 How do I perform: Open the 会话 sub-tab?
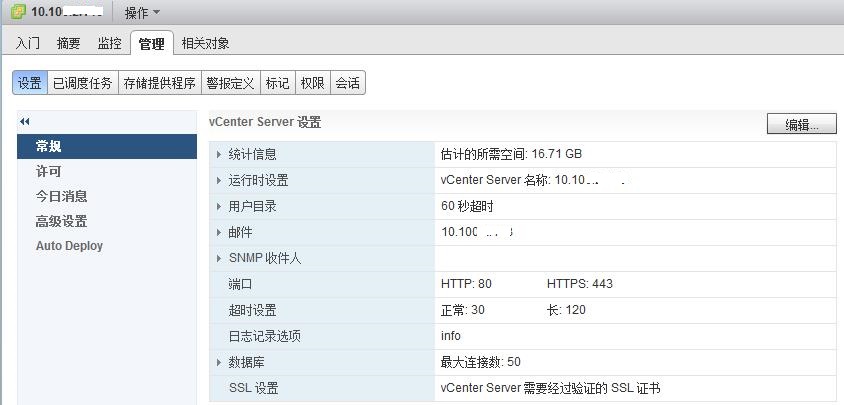(x=348, y=83)
